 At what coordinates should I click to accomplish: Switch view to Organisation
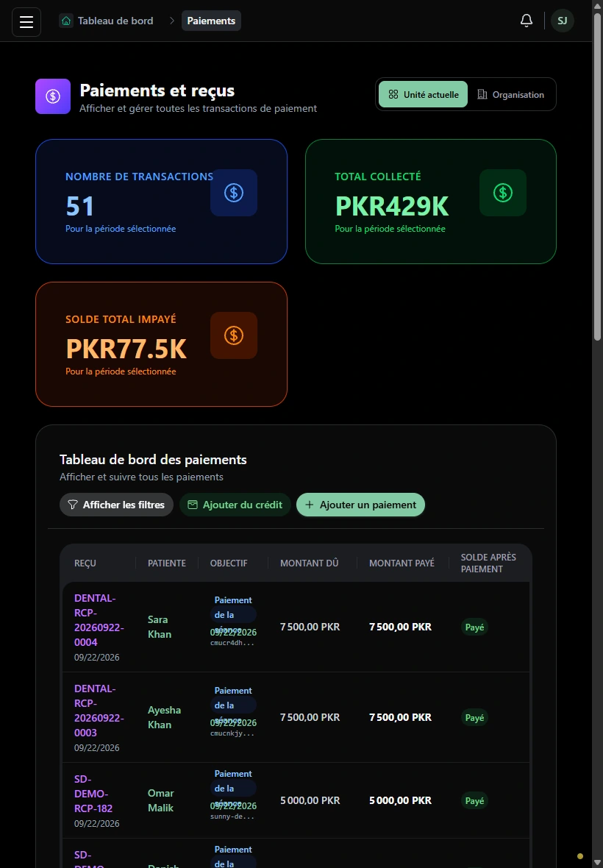point(510,95)
